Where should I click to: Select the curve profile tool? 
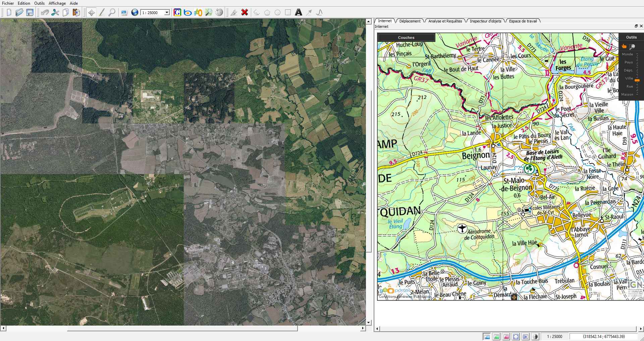click(x=319, y=13)
